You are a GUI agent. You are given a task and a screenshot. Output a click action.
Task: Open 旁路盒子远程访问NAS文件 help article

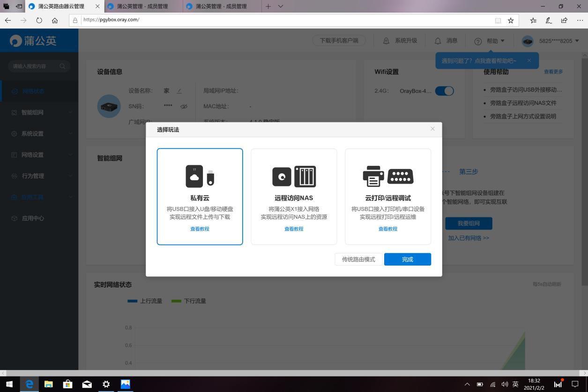click(x=523, y=103)
